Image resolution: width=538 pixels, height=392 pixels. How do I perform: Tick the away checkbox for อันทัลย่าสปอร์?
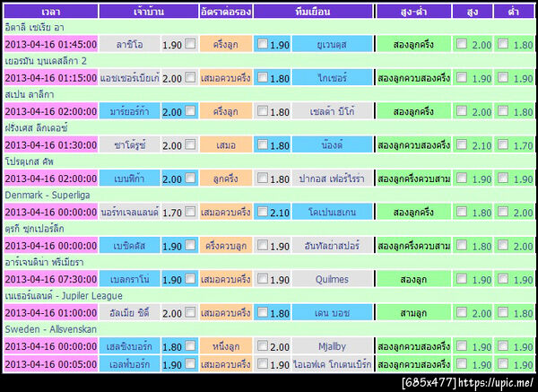coord(263,245)
